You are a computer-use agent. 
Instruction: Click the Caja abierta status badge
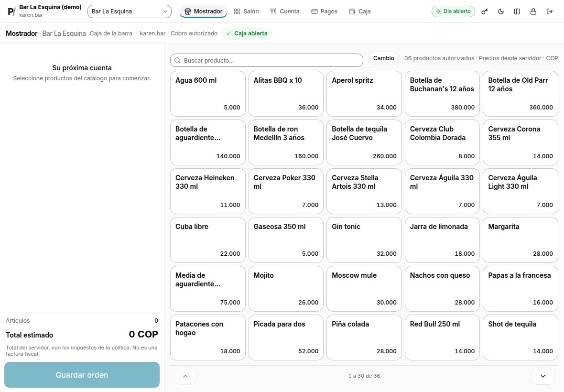coord(247,33)
